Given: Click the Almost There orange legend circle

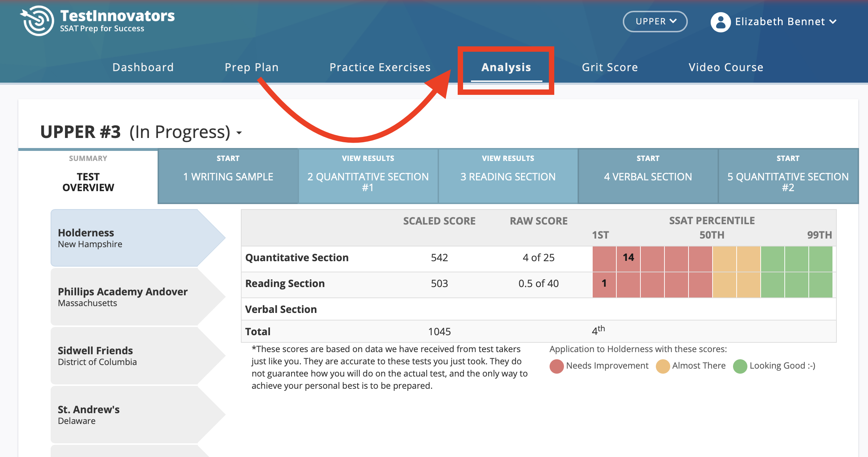Looking at the screenshot, I should (x=662, y=365).
